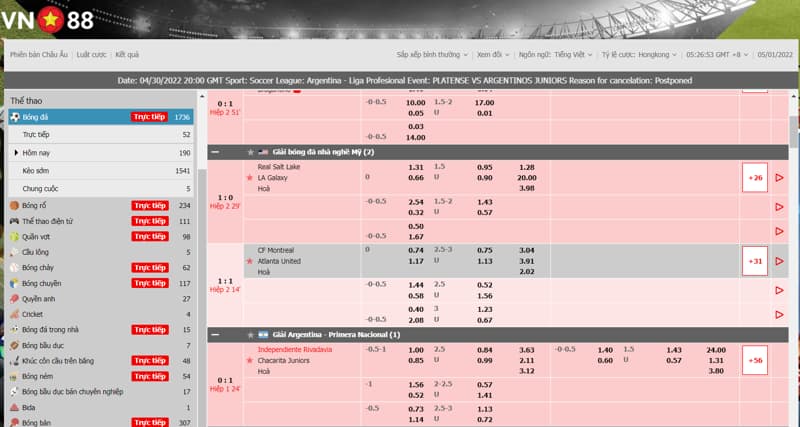Collapse the Giải bóng đá nhà nghề Mỹ section
Viewport: 800px width, 427px height.
click(215, 152)
